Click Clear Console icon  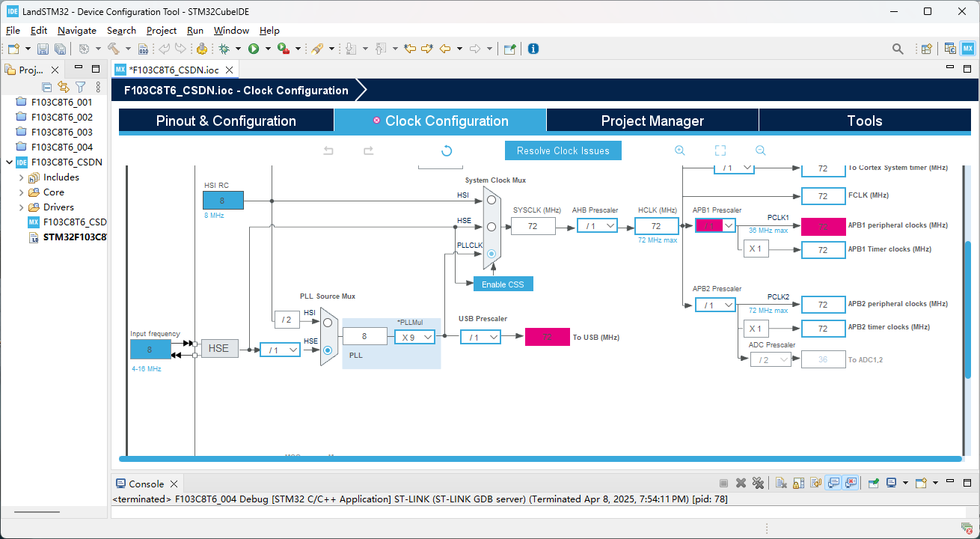pyautogui.click(x=780, y=484)
